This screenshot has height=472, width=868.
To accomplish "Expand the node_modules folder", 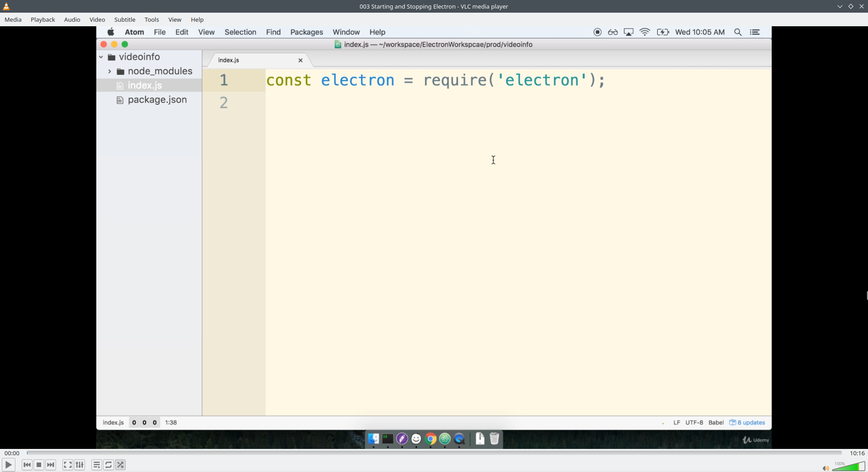I will [109, 71].
